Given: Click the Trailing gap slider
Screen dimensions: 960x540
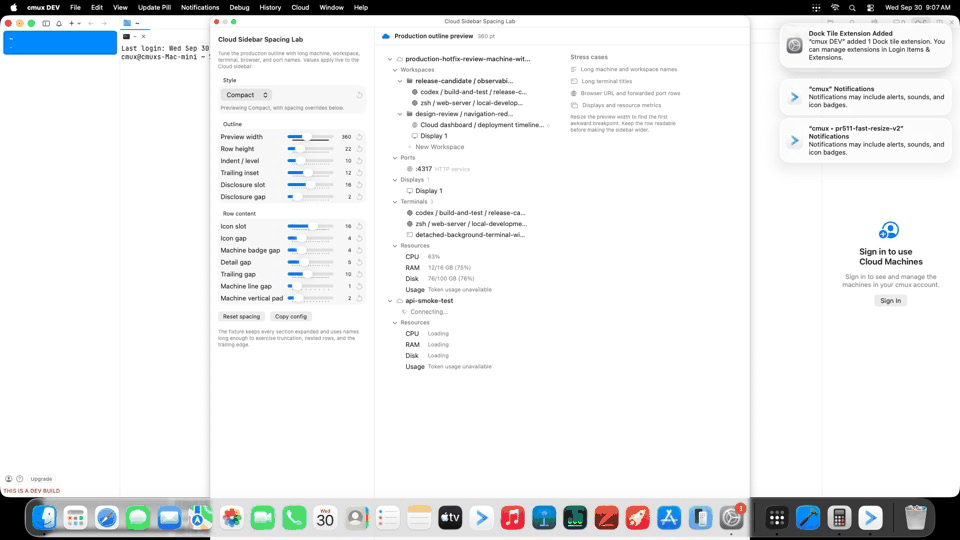Looking at the screenshot, I should [310, 274].
